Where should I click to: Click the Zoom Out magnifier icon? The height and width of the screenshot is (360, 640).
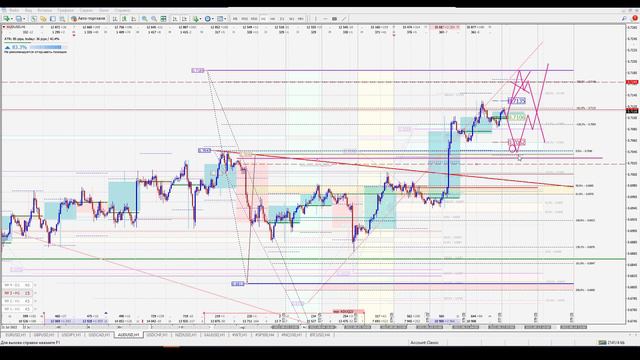tap(154, 19)
